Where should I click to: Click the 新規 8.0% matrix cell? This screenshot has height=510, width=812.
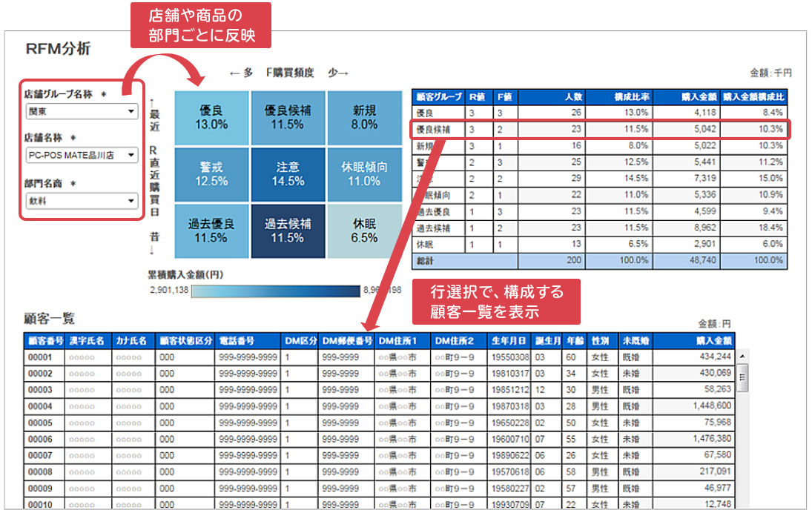click(365, 118)
